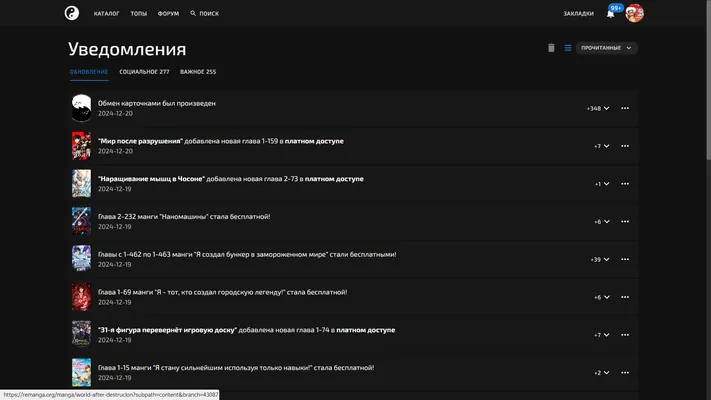Open the Remanga yin-yang logo home

click(72, 13)
